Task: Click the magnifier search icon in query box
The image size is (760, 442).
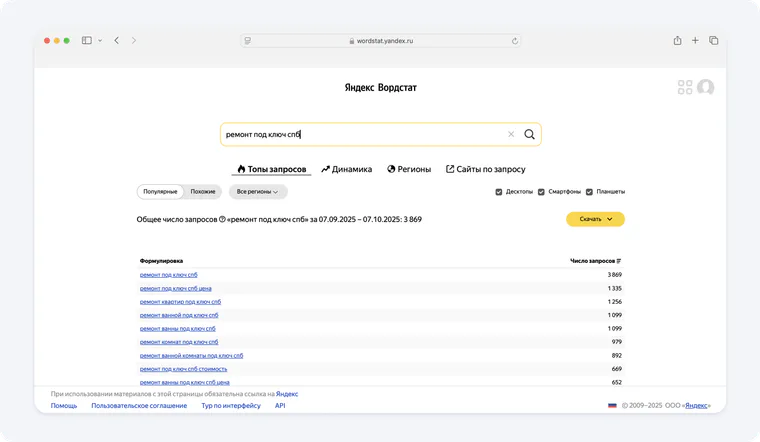Action: 529,134
